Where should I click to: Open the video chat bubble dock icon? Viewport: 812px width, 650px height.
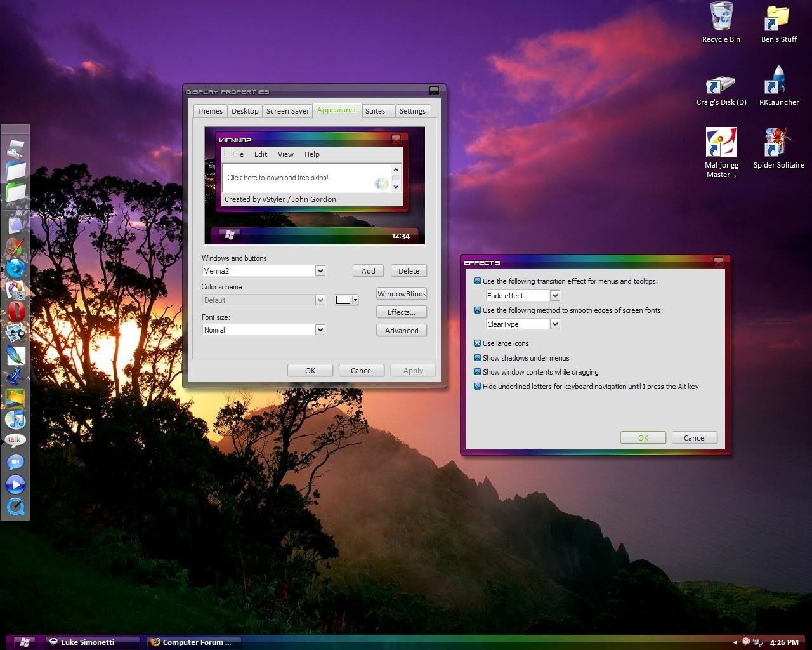coord(16,462)
